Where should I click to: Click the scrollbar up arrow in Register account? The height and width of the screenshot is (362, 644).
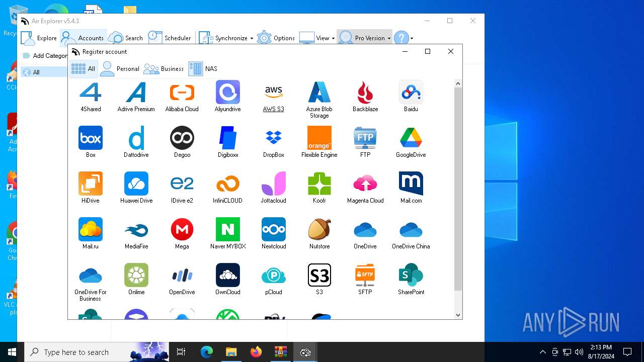click(x=458, y=84)
